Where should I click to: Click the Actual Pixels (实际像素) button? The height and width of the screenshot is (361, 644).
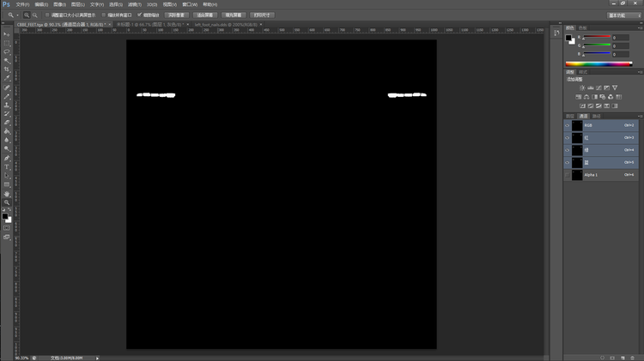tap(177, 15)
